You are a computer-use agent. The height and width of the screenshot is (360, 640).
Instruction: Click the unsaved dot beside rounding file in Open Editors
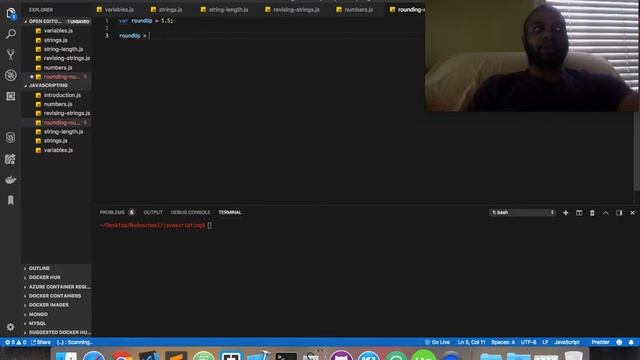coord(32,77)
